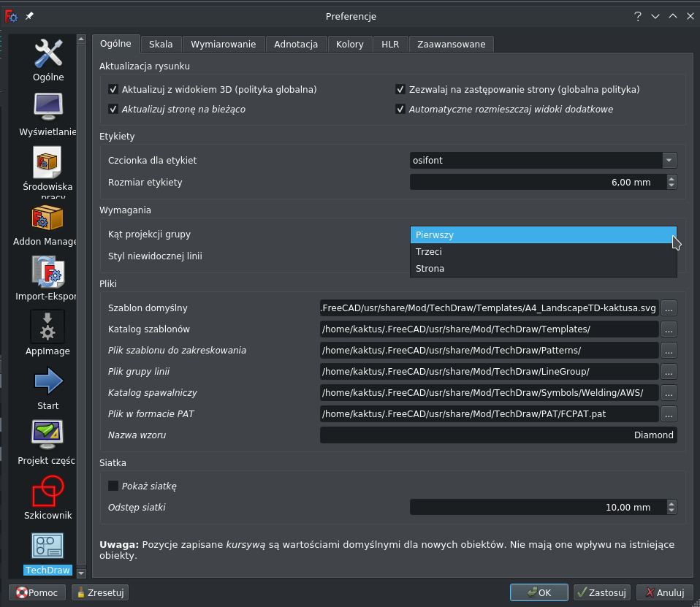Click the Zastosuj button
The width and height of the screenshot is (700, 607).
point(601,592)
